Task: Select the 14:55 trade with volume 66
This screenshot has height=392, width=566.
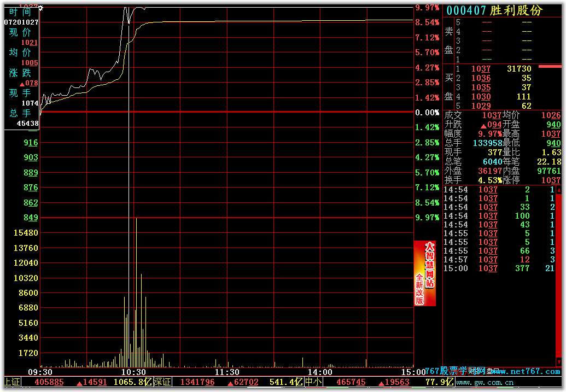Action: [x=499, y=251]
